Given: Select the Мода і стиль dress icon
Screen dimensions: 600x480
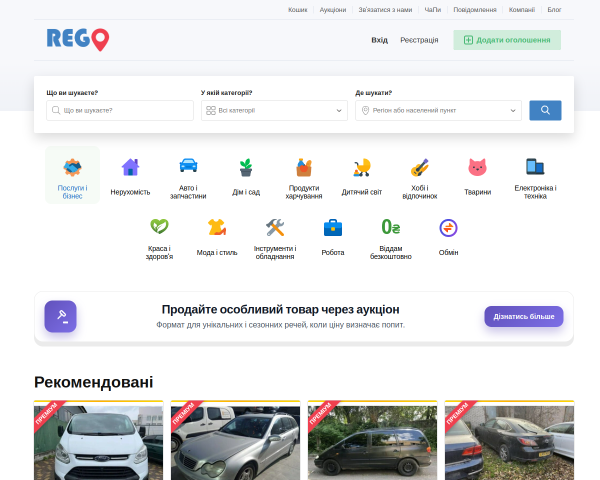Looking at the screenshot, I should click(x=217, y=227).
